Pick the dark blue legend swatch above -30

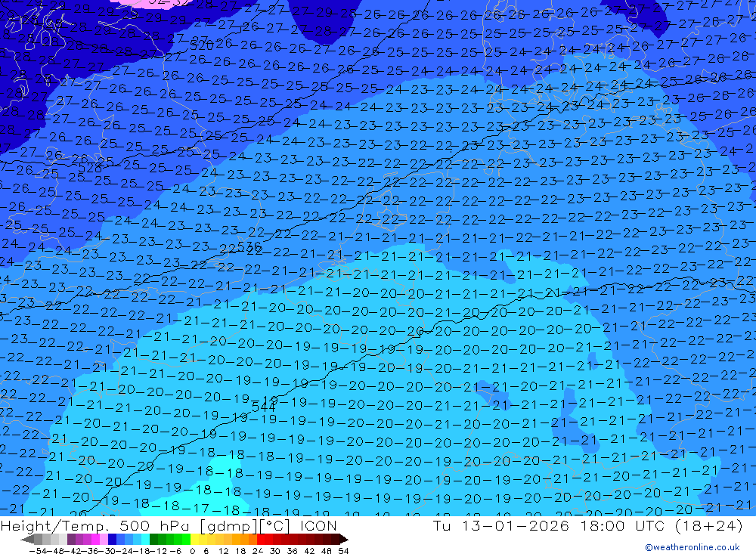[x=112, y=539]
